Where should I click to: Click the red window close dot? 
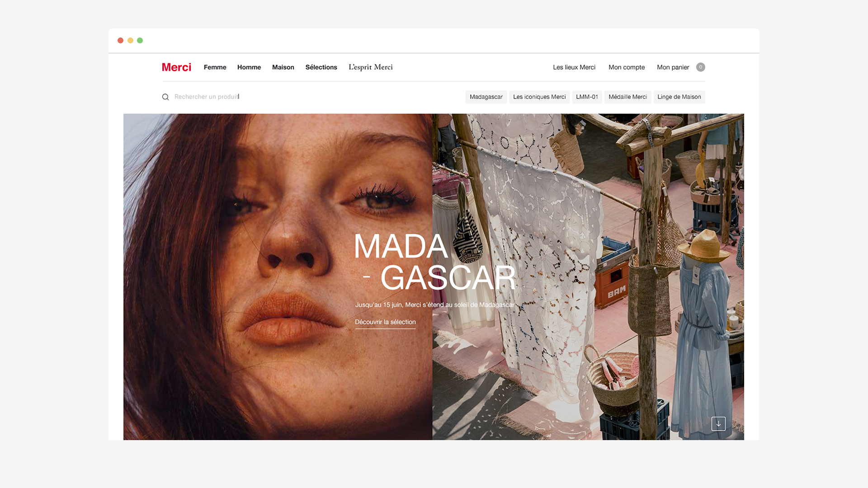click(120, 41)
